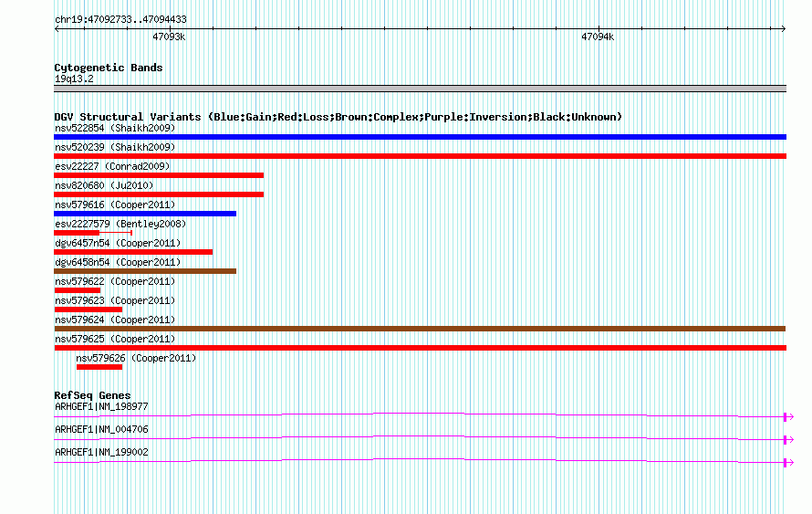The height and width of the screenshot is (514, 812).
Task: Click the NM_004706 exon arrow marker
Action: tap(788, 439)
